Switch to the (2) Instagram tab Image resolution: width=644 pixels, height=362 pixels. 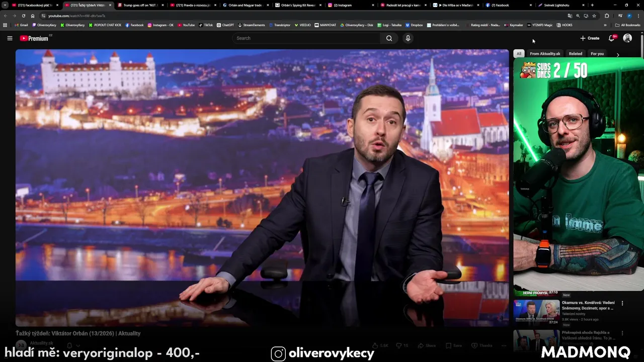[351, 5]
